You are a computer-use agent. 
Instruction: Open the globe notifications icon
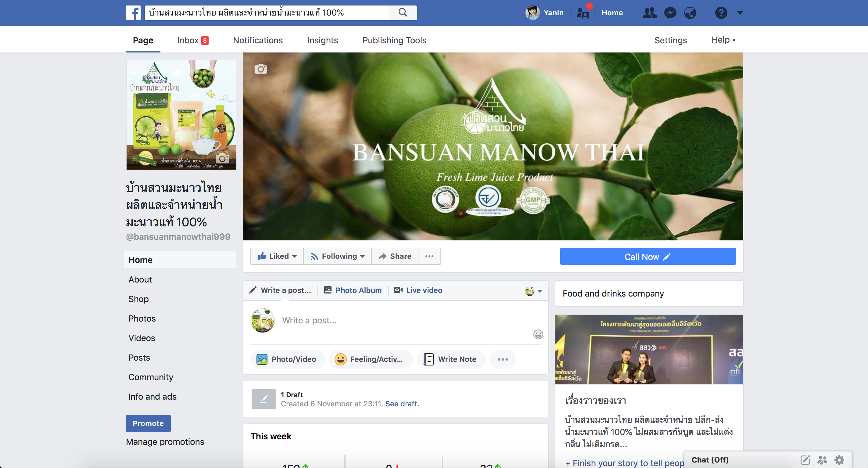click(x=690, y=13)
